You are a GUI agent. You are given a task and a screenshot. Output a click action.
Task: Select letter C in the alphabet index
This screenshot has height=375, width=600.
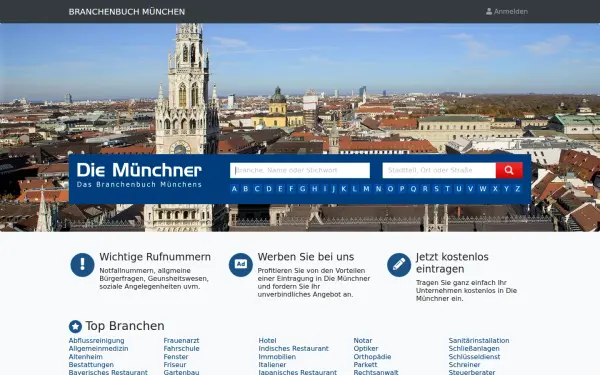(x=257, y=189)
